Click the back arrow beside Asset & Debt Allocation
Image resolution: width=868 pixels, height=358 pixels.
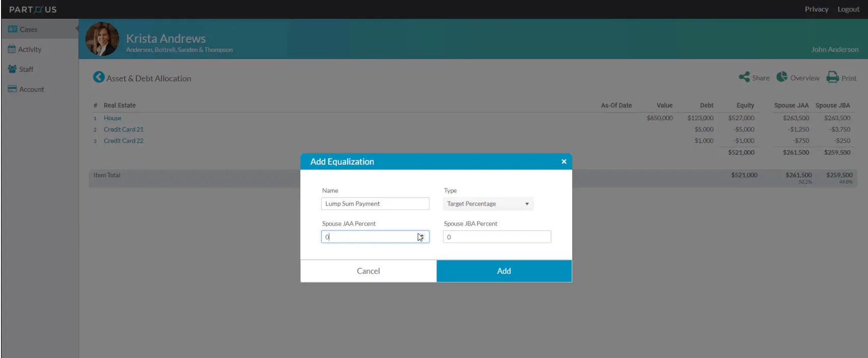tap(99, 77)
